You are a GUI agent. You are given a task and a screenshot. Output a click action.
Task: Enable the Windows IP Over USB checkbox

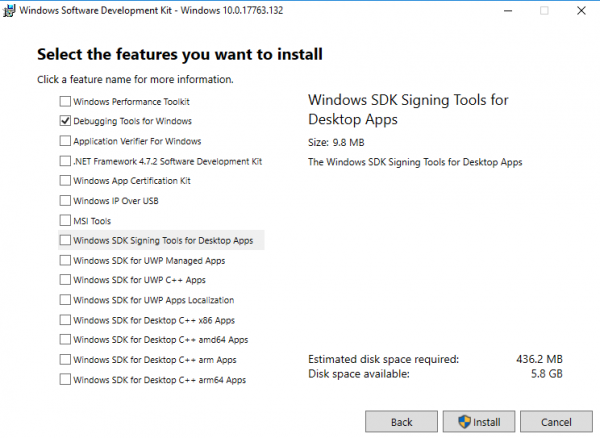[66, 201]
